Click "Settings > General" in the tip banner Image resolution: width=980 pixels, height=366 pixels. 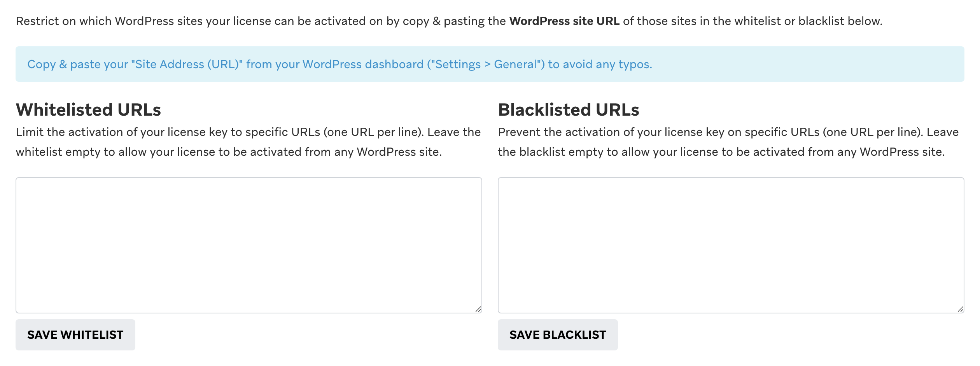(x=486, y=64)
